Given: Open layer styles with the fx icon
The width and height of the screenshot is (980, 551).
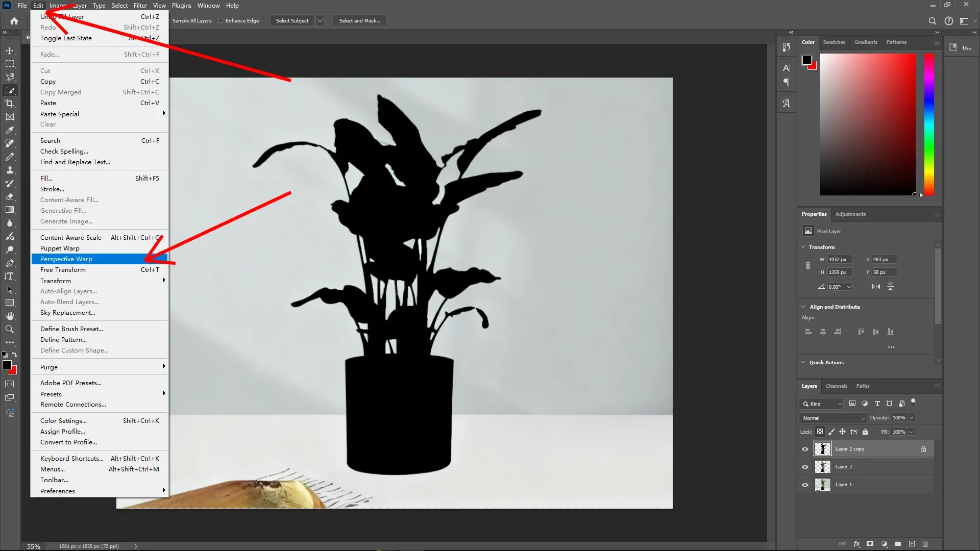Looking at the screenshot, I should tap(856, 544).
